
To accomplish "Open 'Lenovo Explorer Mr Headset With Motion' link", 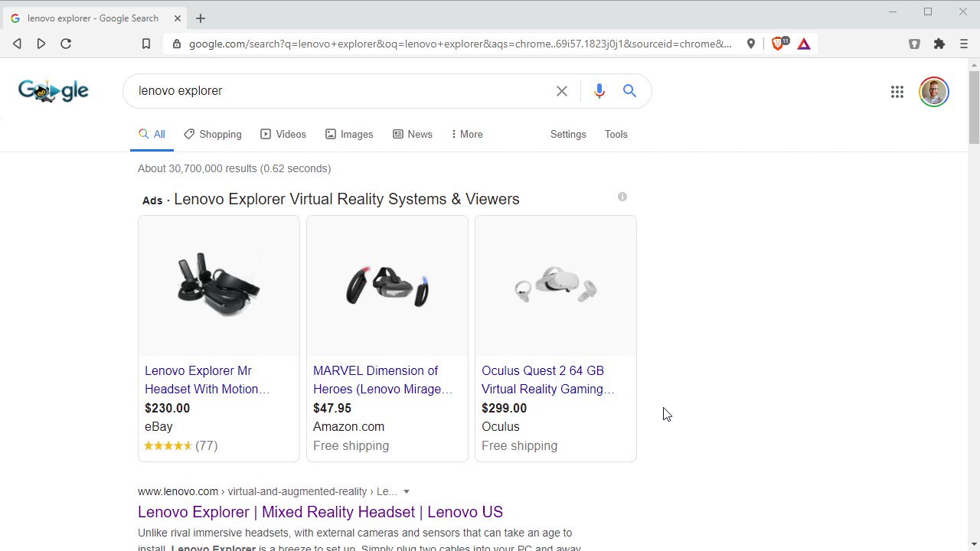I will coord(207,380).
